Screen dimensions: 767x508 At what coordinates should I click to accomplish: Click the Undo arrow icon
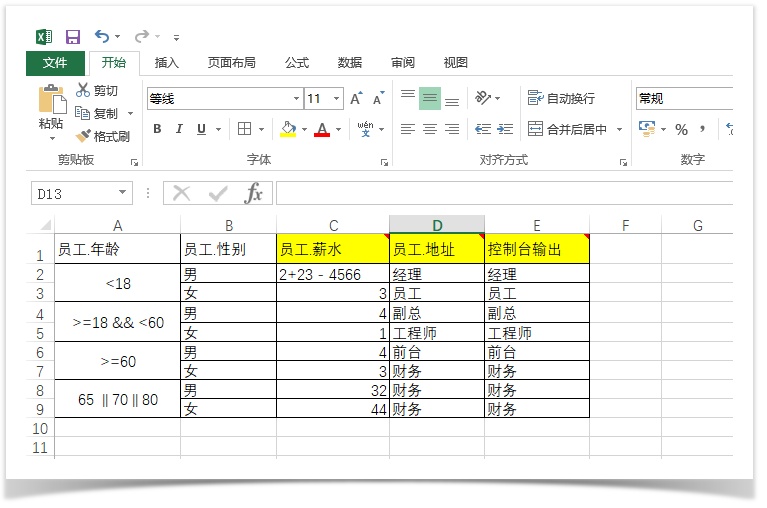tap(102, 37)
